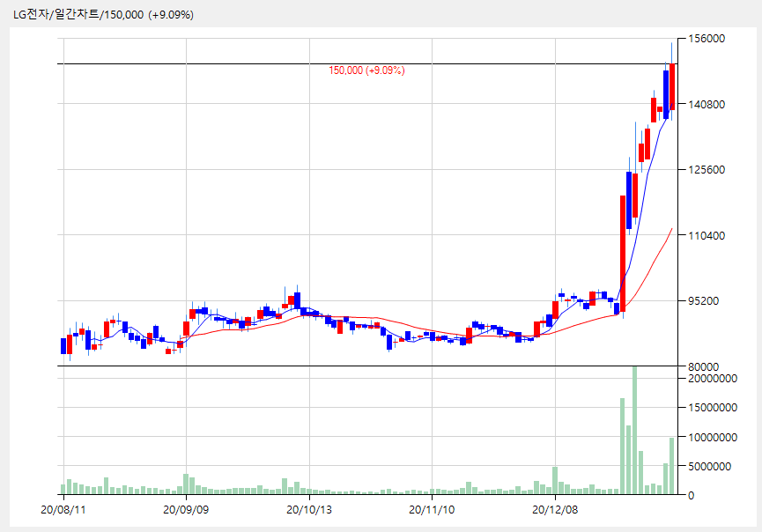Click the tallest green volume bar

[634, 431]
